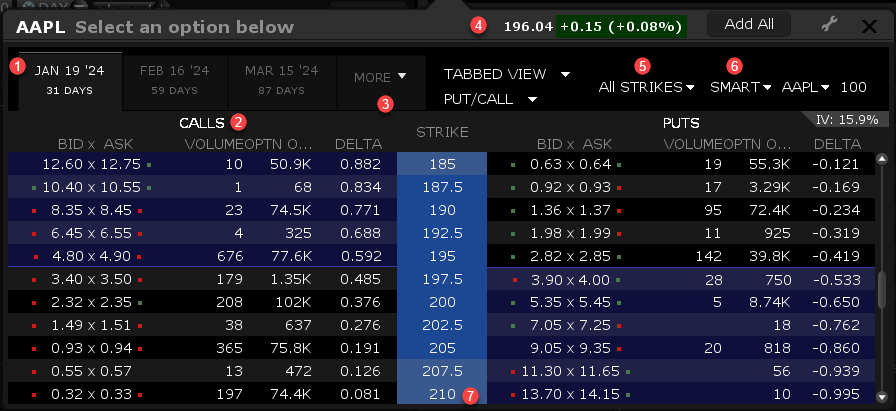Open the wrench configuration icon
This screenshot has width=896, height=411.
click(x=829, y=24)
